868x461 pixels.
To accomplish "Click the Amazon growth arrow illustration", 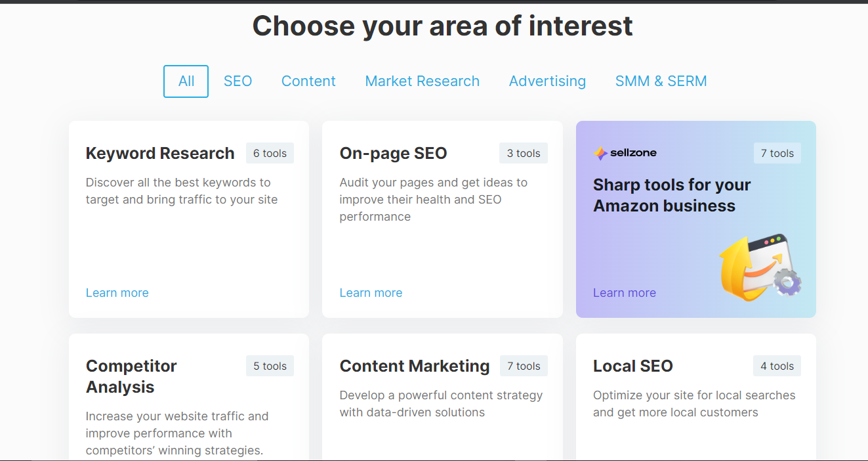I will [759, 267].
